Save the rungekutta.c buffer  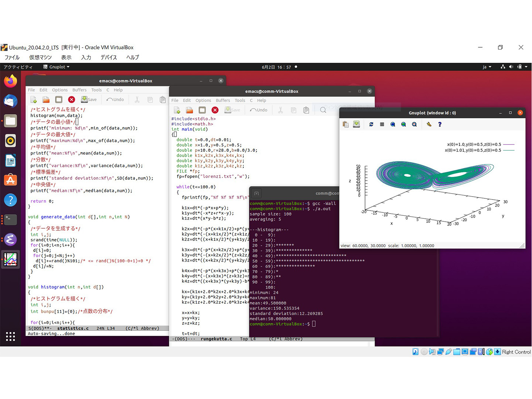click(232, 110)
